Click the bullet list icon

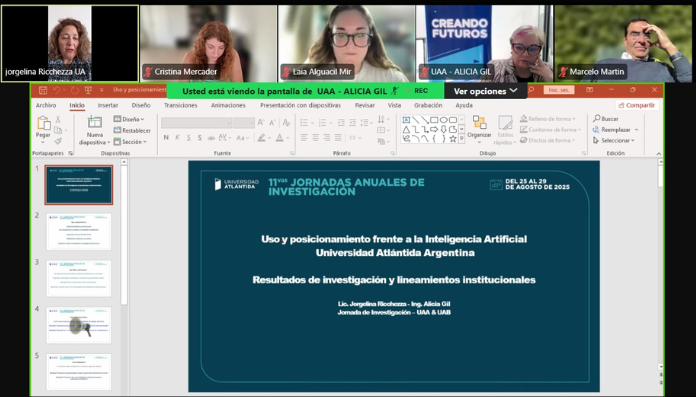pos(304,123)
